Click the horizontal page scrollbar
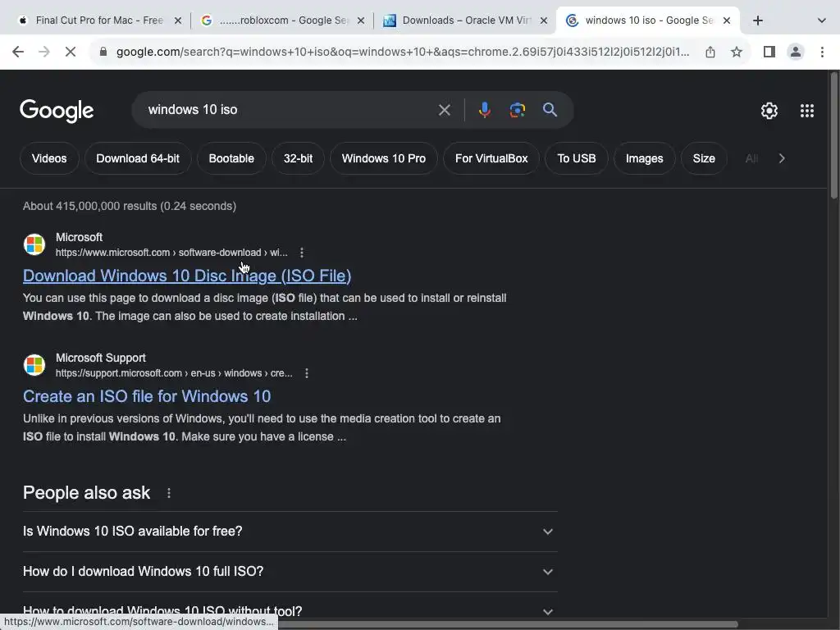Image resolution: width=840 pixels, height=630 pixels. coord(507,624)
